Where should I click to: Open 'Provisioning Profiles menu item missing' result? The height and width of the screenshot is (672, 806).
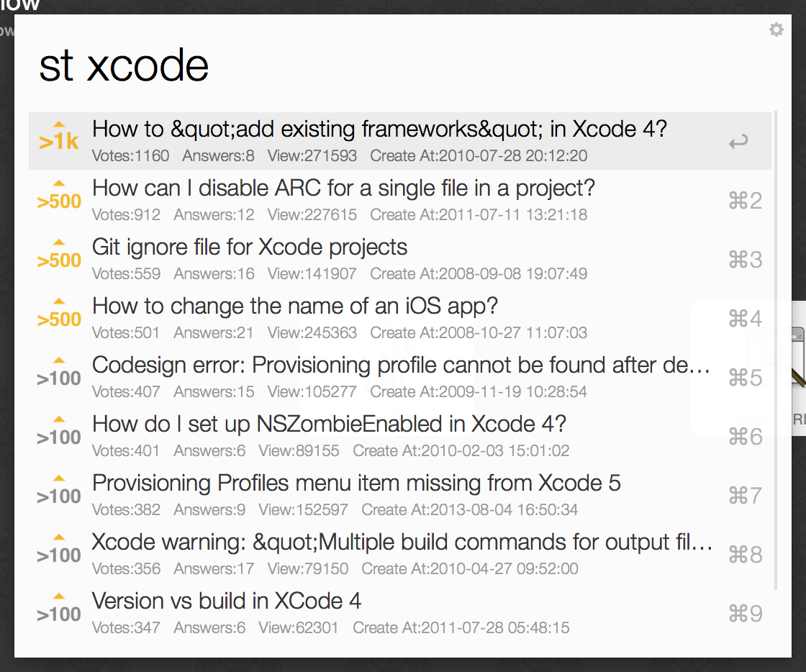point(400,495)
